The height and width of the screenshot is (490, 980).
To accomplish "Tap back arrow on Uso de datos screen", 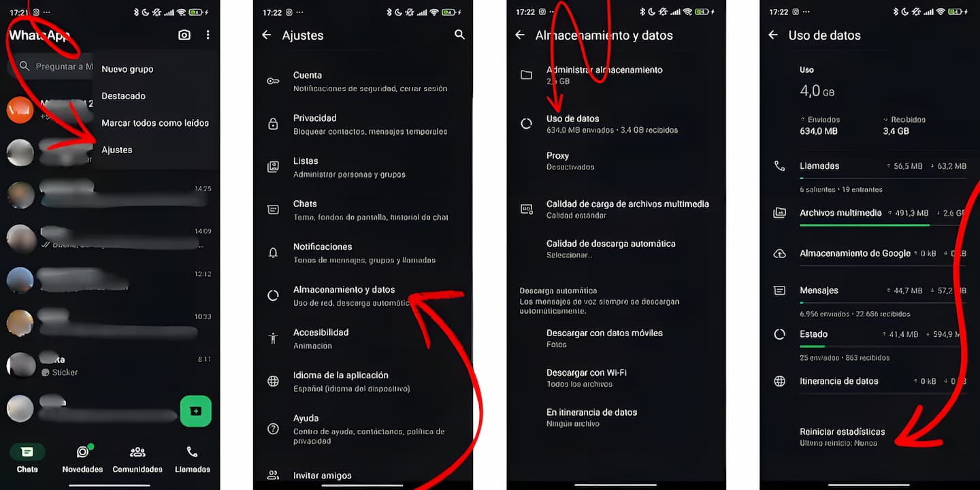I will click(772, 35).
